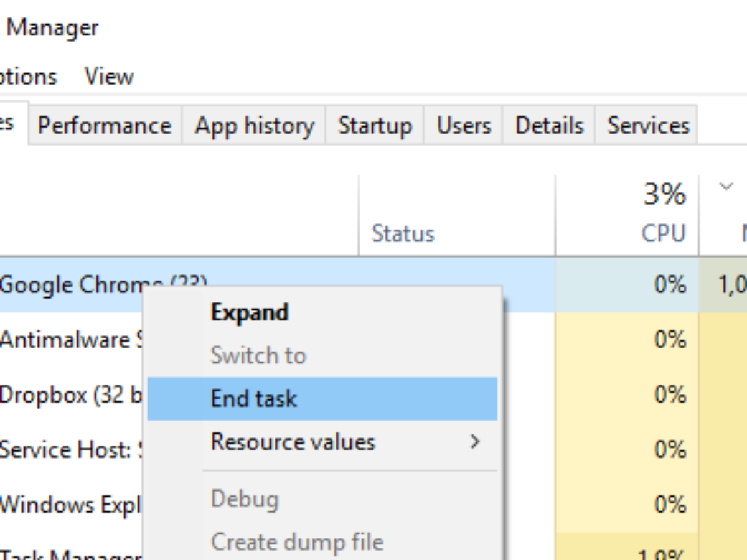The width and height of the screenshot is (747, 560).
Task: Open the View menu
Action: 109,77
